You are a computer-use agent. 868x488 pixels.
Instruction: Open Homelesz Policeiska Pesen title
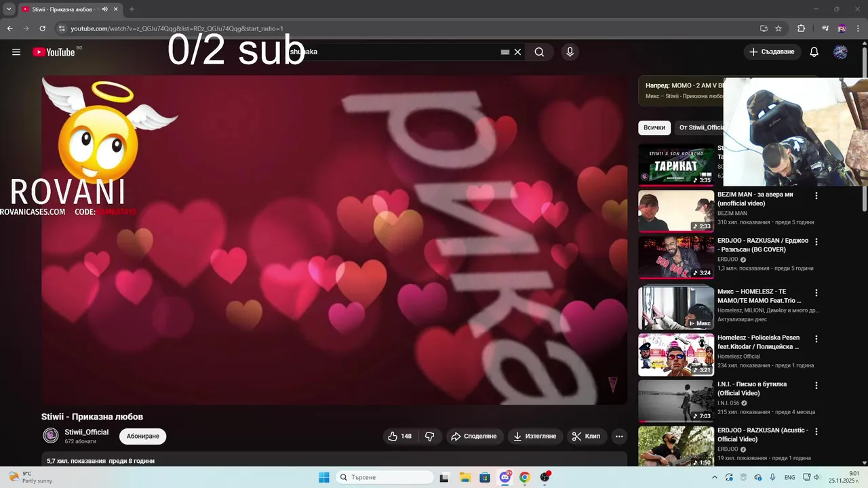pyautogui.click(x=759, y=342)
